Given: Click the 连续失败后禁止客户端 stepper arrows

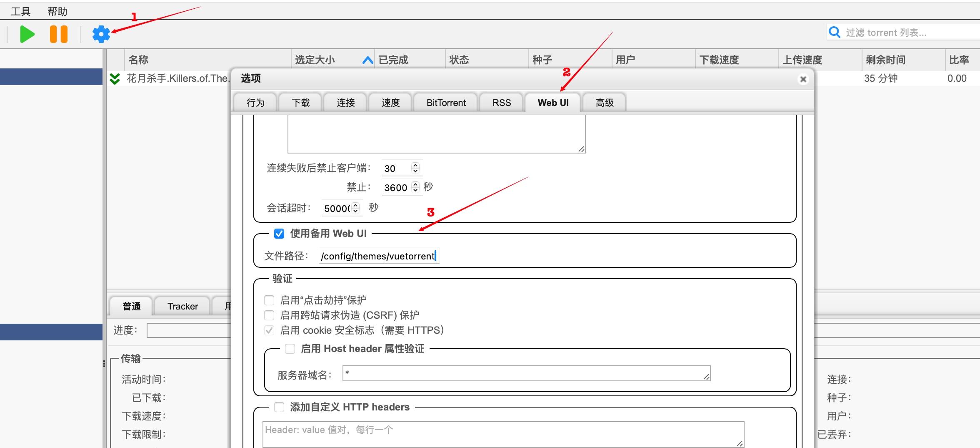Looking at the screenshot, I should [x=415, y=168].
